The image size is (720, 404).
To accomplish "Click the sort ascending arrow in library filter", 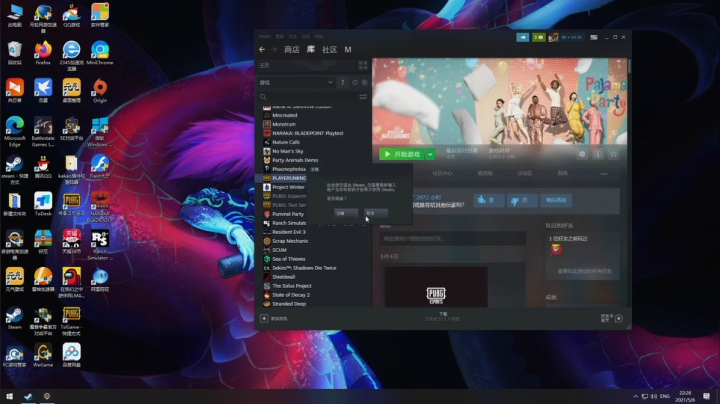I will coord(343,83).
